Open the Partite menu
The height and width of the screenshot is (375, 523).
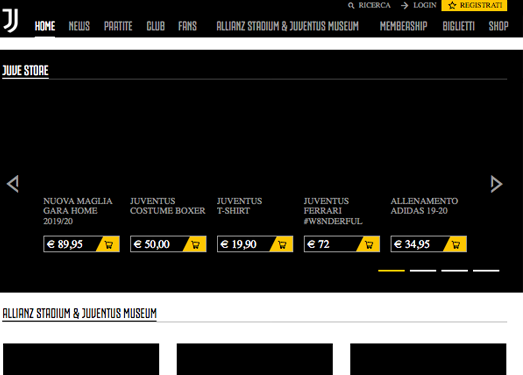(x=118, y=26)
